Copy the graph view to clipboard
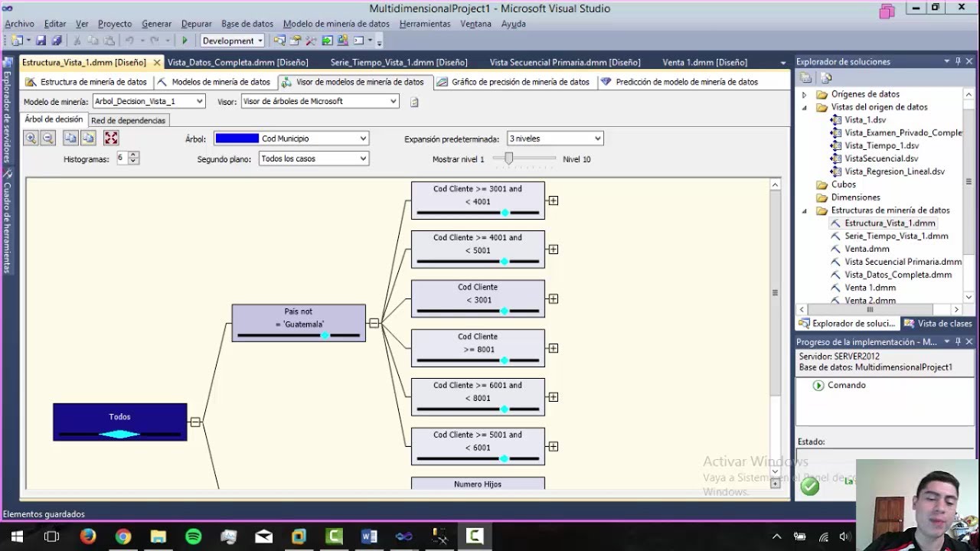 (x=70, y=138)
